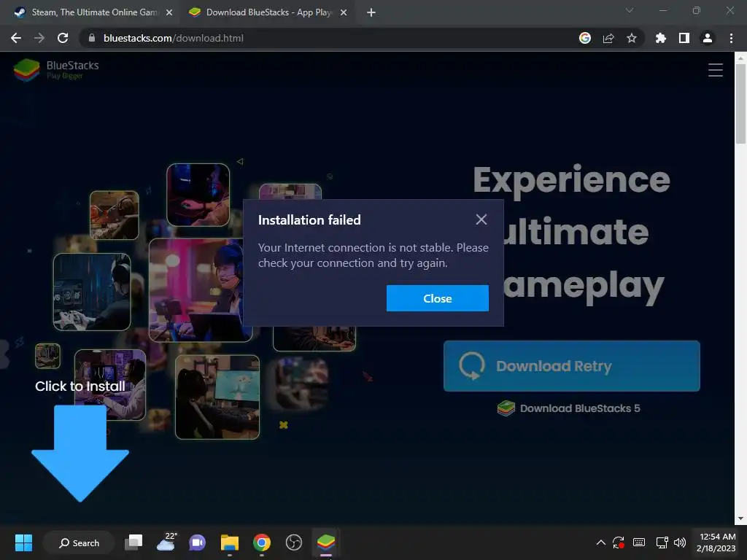This screenshot has height=560, width=747.
Task: Open BlueStacks installer on taskbar
Action: point(326,542)
